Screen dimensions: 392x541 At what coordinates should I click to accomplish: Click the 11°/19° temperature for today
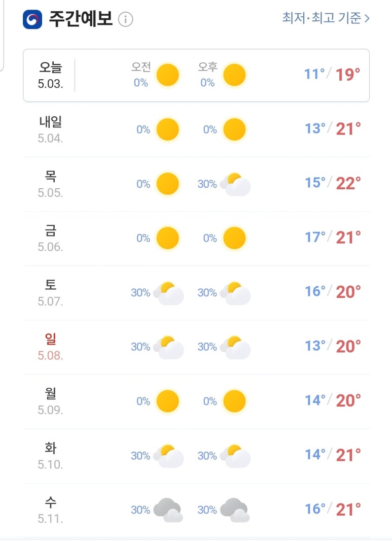332,75
